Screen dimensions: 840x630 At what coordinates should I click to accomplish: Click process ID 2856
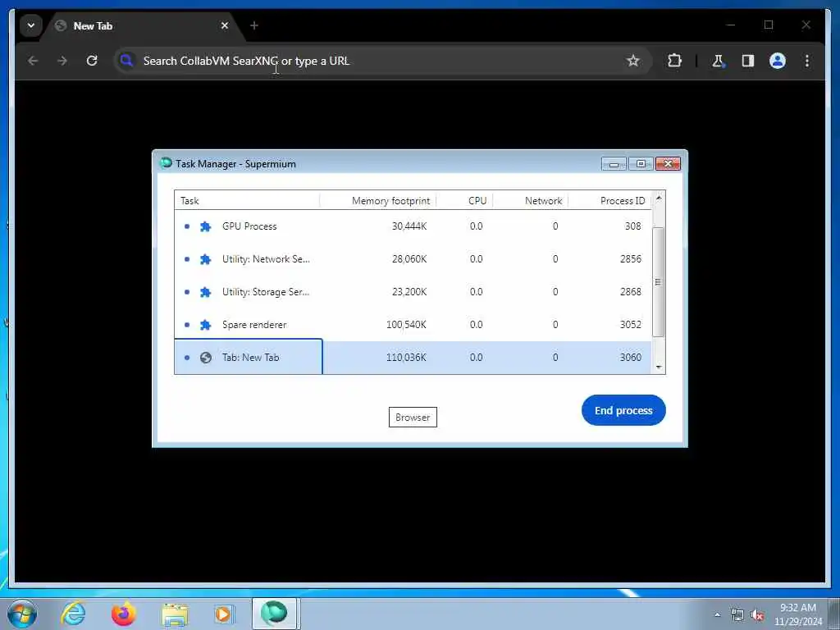pos(631,258)
